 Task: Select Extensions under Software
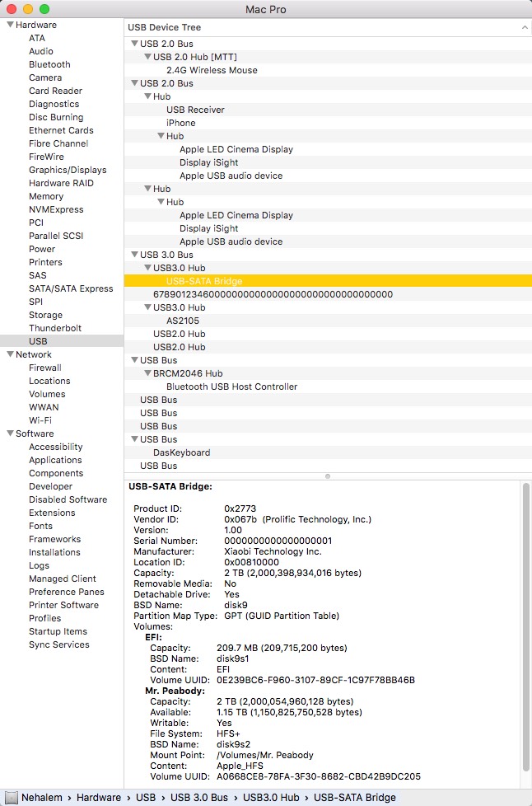[52, 513]
